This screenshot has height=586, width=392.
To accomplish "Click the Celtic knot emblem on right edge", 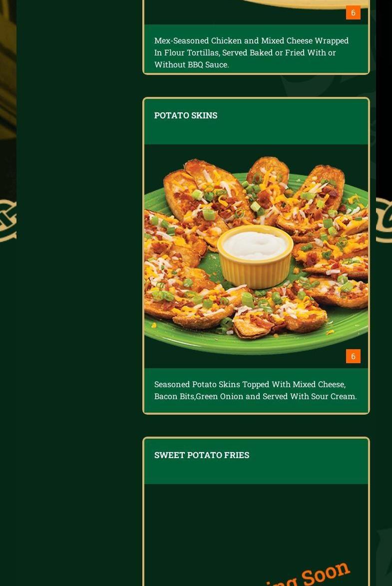I will point(384,220).
